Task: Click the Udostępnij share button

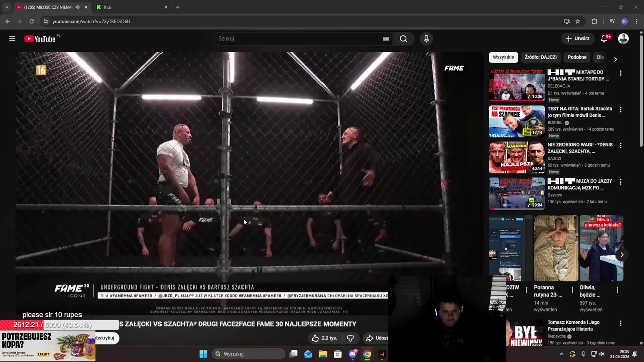Action: (377, 338)
